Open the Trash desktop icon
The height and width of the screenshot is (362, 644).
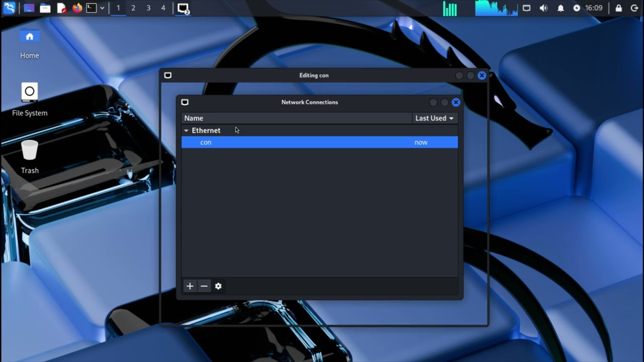pyautogui.click(x=30, y=157)
